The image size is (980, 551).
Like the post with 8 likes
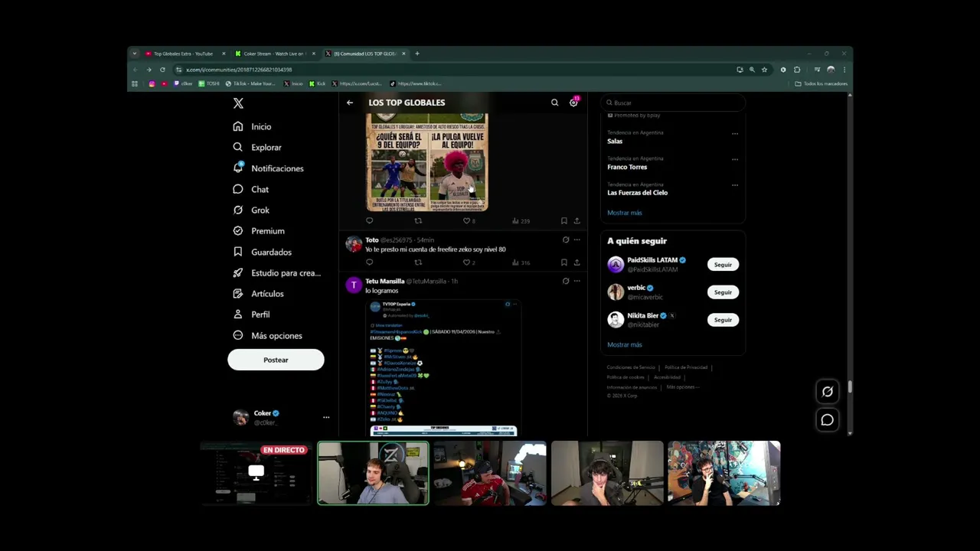click(x=469, y=220)
